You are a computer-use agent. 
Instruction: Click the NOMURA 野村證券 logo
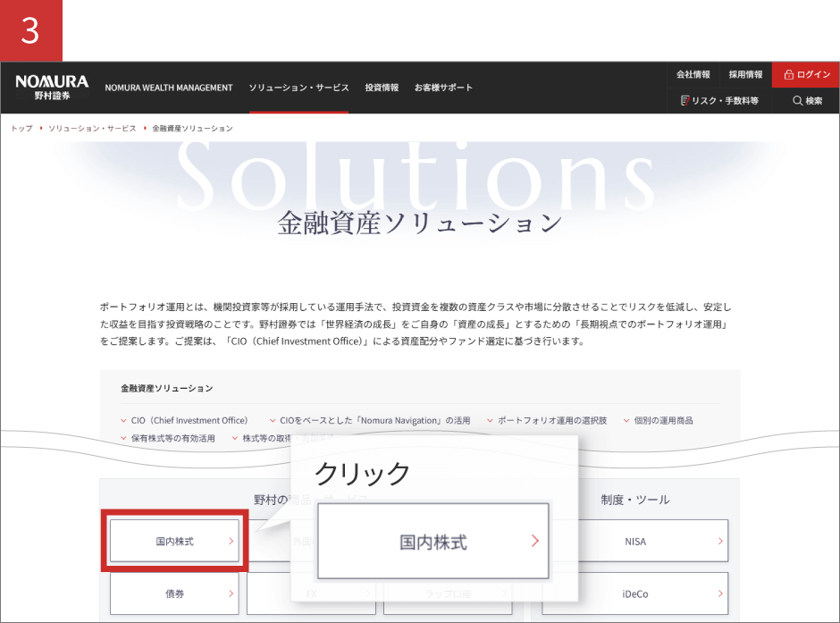[x=52, y=88]
